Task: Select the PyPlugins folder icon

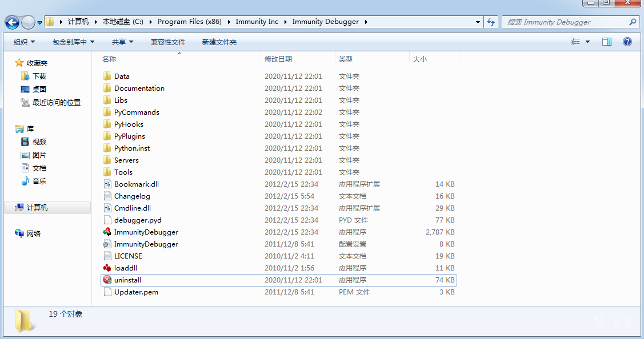Action: coord(107,136)
